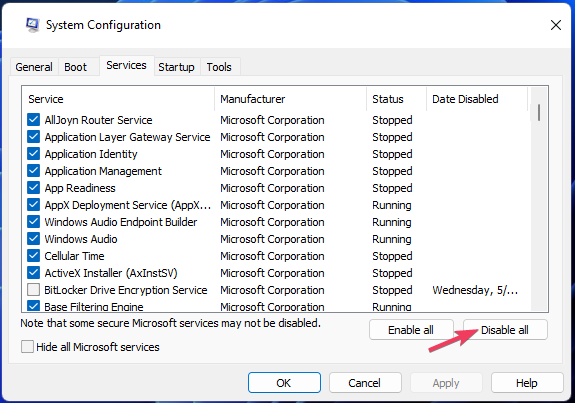Switch to the General tab

34,67
